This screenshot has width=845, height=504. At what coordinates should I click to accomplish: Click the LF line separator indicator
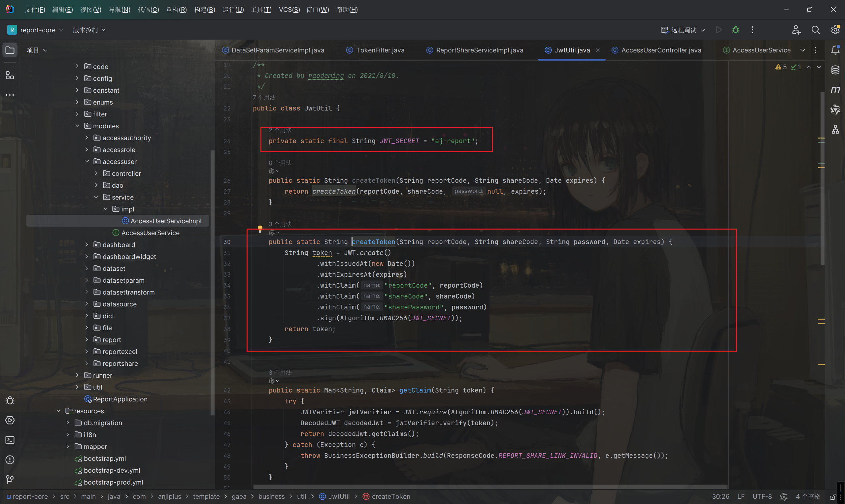click(741, 496)
